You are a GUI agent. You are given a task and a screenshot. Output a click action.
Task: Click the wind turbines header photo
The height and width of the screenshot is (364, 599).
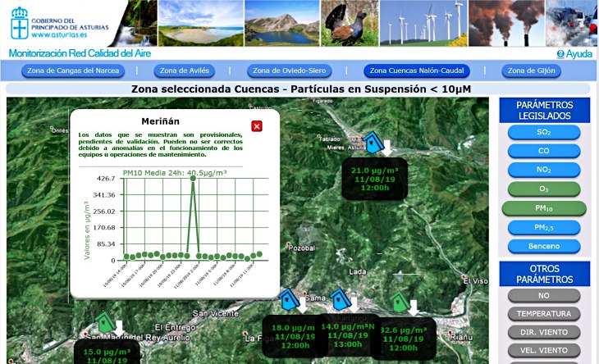pyautogui.click(x=423, y=23)
